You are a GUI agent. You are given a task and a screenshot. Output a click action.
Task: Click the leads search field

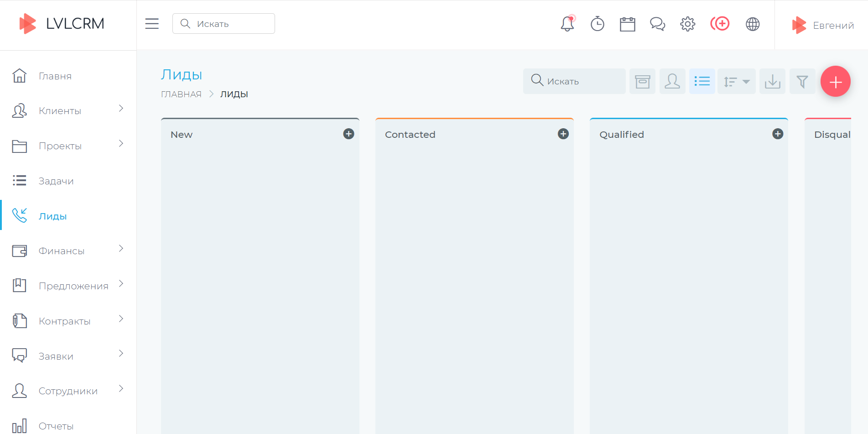pyautogui.click(x=579, y=82)
